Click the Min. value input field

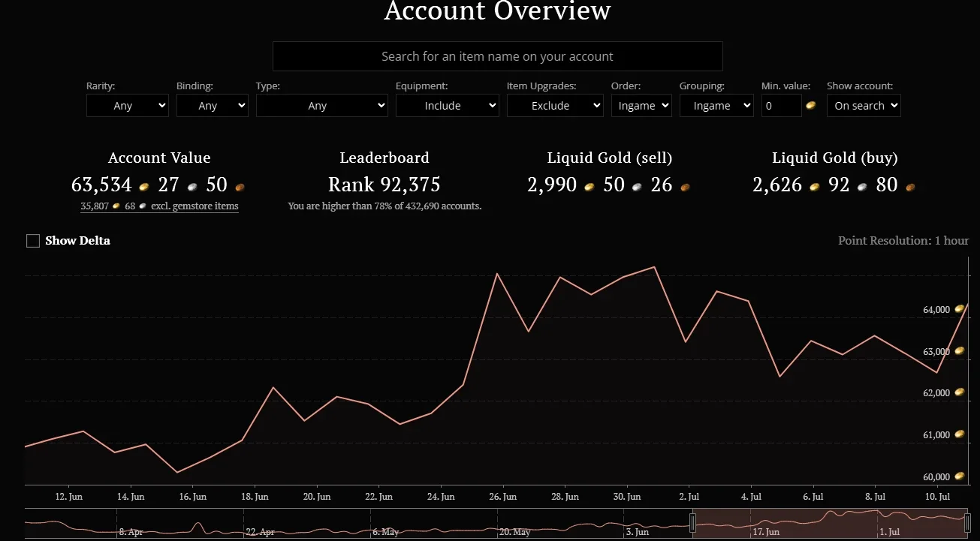[x=782, y=106]
